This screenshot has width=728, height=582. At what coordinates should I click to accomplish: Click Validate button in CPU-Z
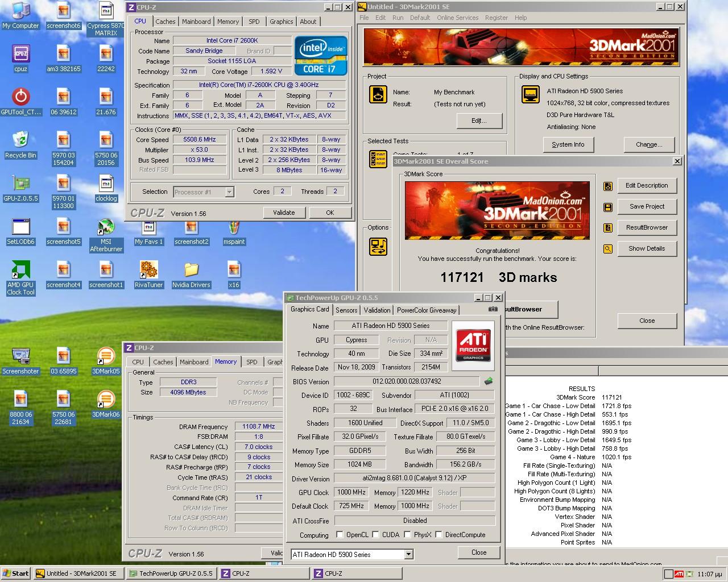coord(284,213)
